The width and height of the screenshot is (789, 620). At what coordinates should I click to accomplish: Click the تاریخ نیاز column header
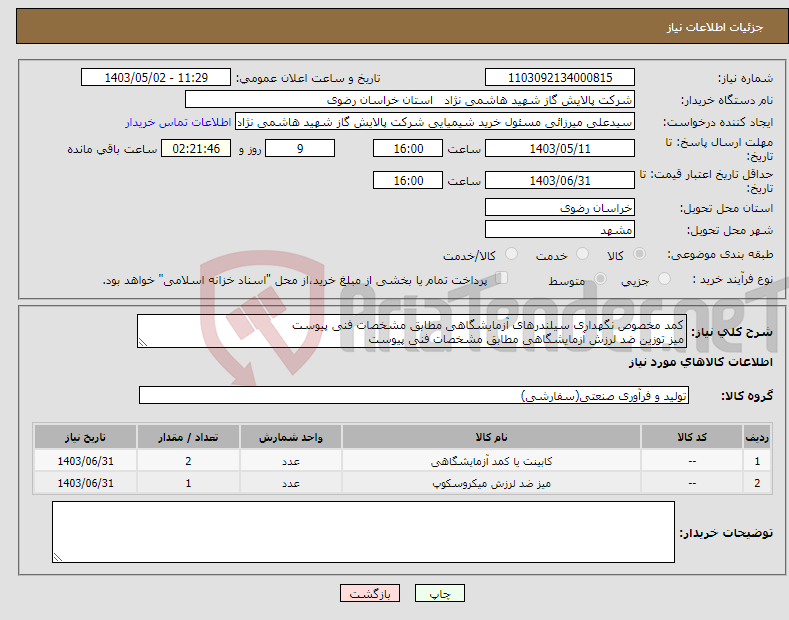(85, 437)
